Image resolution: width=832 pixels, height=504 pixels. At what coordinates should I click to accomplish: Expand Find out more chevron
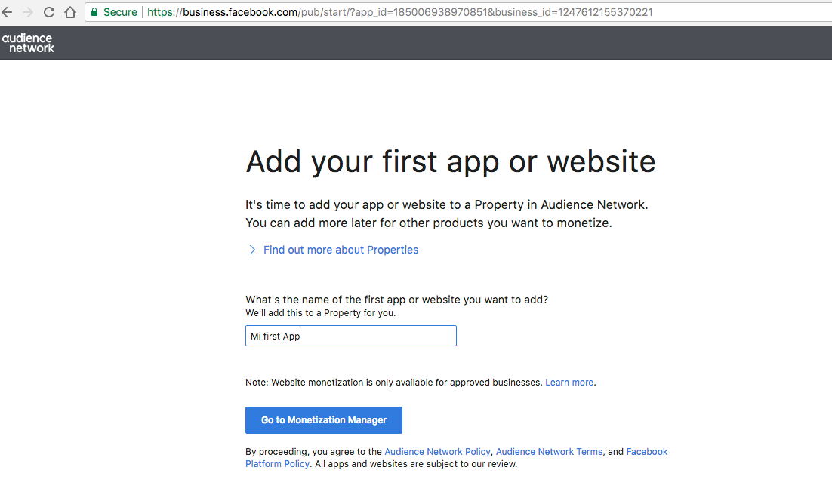coord(252,250)
